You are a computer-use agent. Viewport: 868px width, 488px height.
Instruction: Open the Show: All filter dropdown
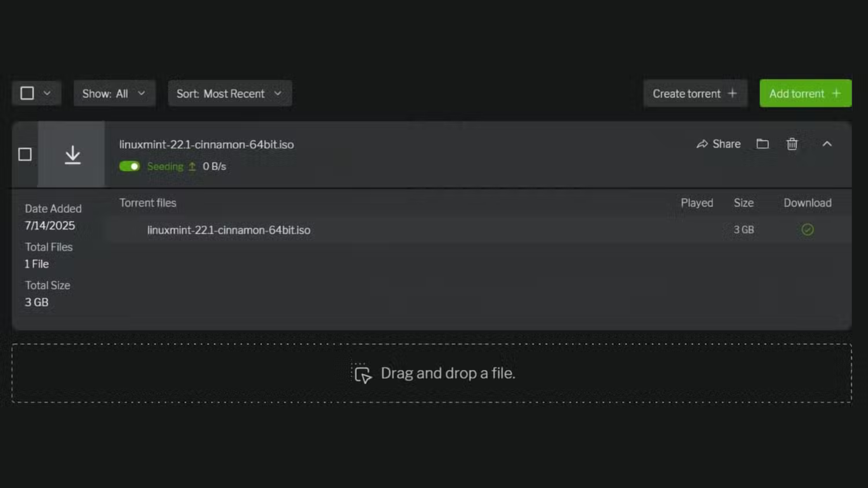tap(114, 94)
